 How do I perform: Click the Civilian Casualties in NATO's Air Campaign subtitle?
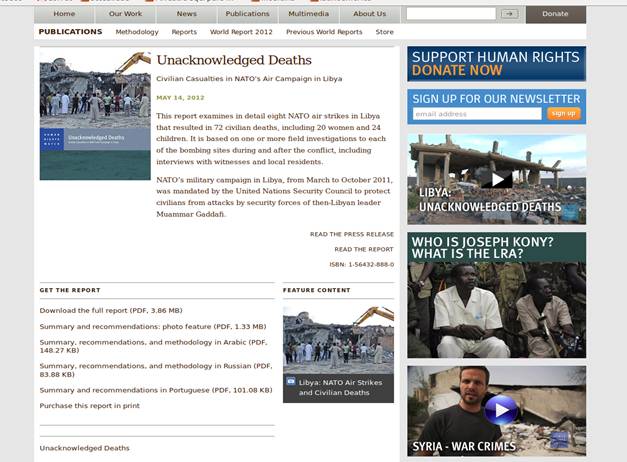point(249,79)
